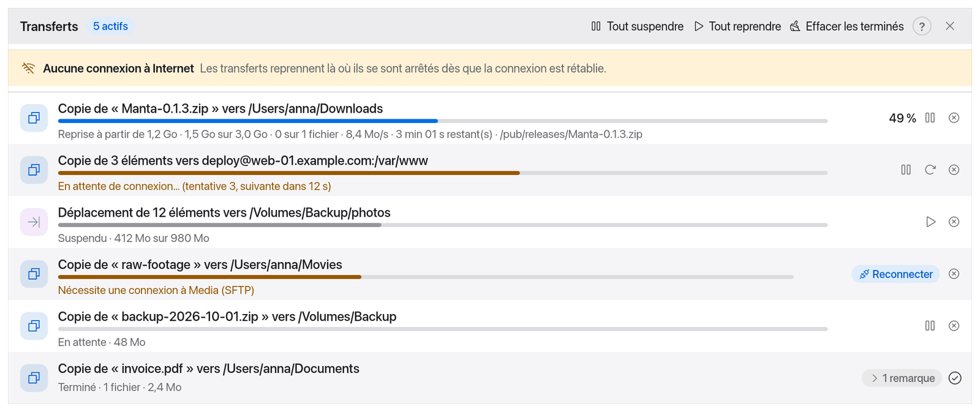Click Terminé · 1 fichier · 2,4 Mo
Image resolution: width=980 pixels, height=412 pixels.
[x=120, y=387]
